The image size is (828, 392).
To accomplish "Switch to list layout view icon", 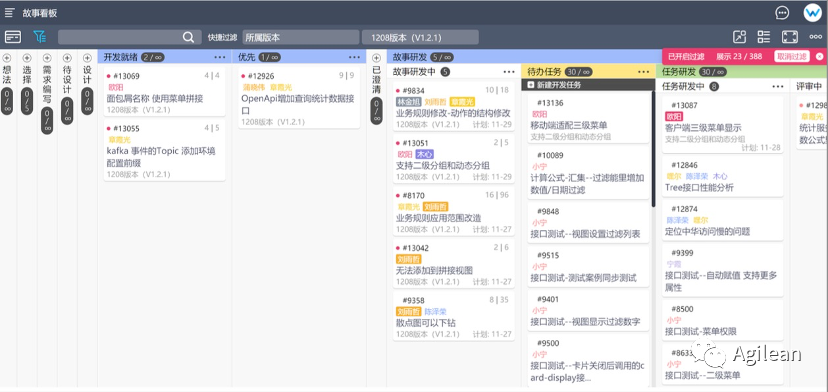I will tap(764, 37).
